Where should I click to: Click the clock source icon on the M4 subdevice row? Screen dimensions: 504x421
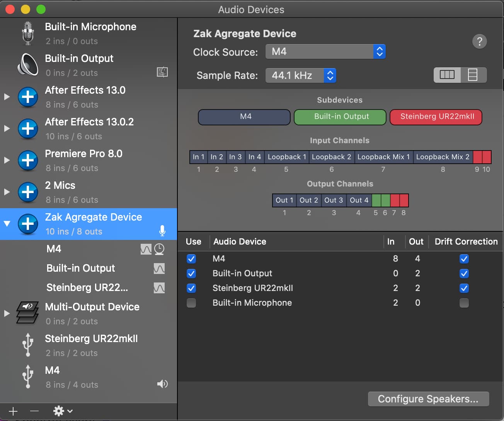tap(159, 249)
